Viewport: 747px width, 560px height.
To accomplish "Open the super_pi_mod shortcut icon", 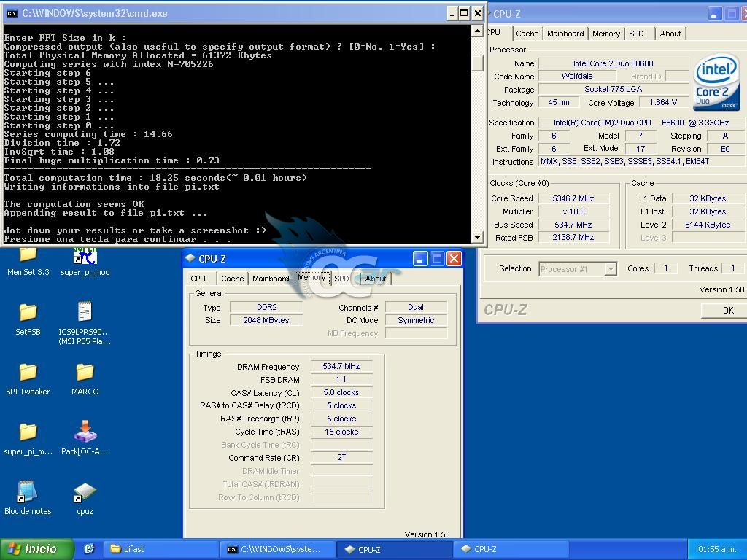I will 85,256.
